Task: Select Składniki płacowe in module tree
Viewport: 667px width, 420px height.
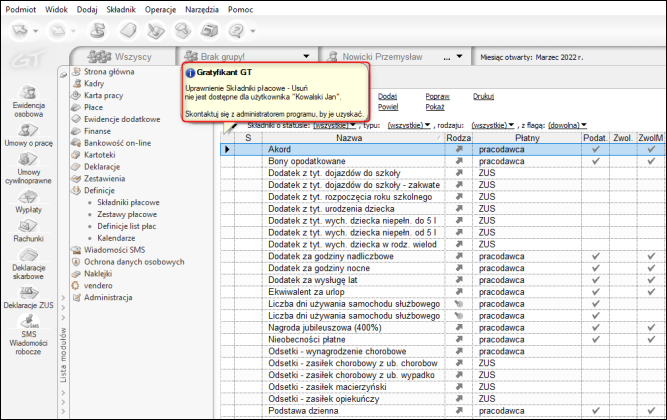Action: [129, 202]
